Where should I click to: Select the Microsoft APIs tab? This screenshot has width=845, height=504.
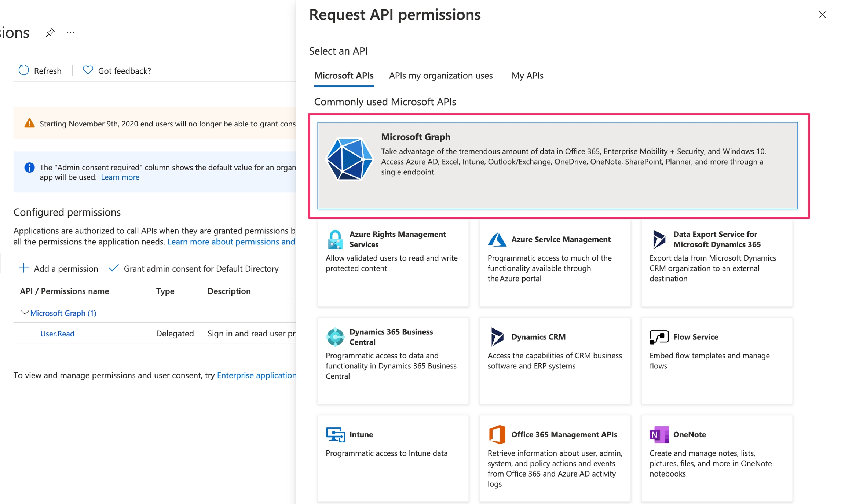344,76
